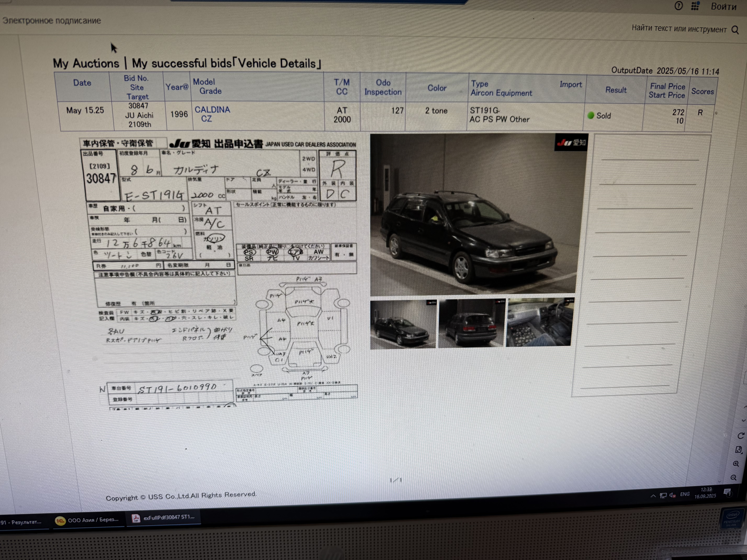Click the 'My Auctions' heading text
Screen dimensions: 747x560
tap(86, 63)
